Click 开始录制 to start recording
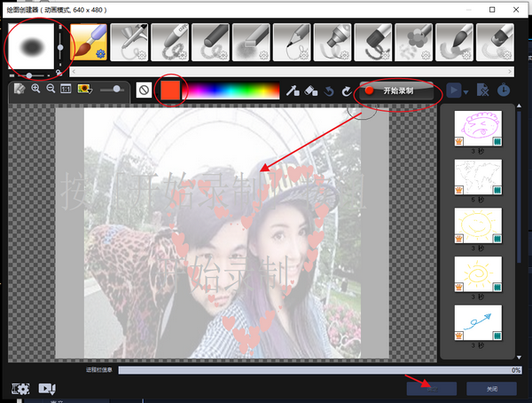 tap(398, 91)
